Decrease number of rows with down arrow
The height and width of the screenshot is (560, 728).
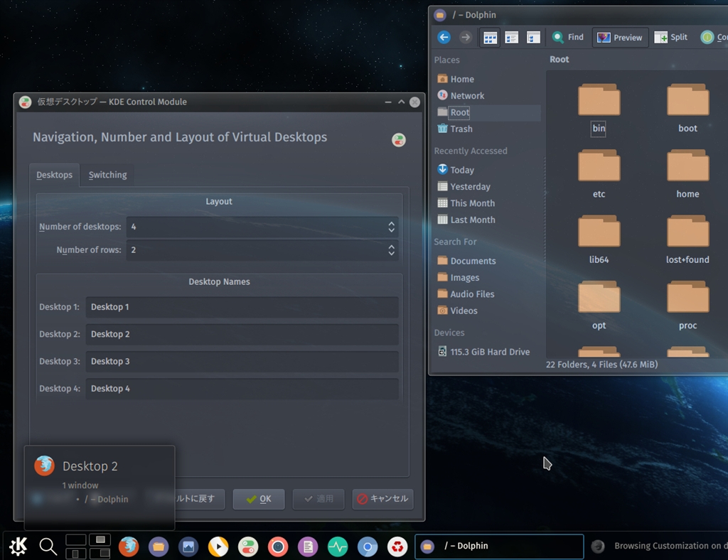point(392,253)
